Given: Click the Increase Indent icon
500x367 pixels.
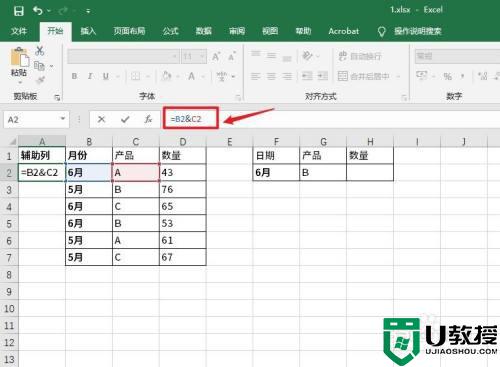Looking at the screenshot, I should pos(323,77).
